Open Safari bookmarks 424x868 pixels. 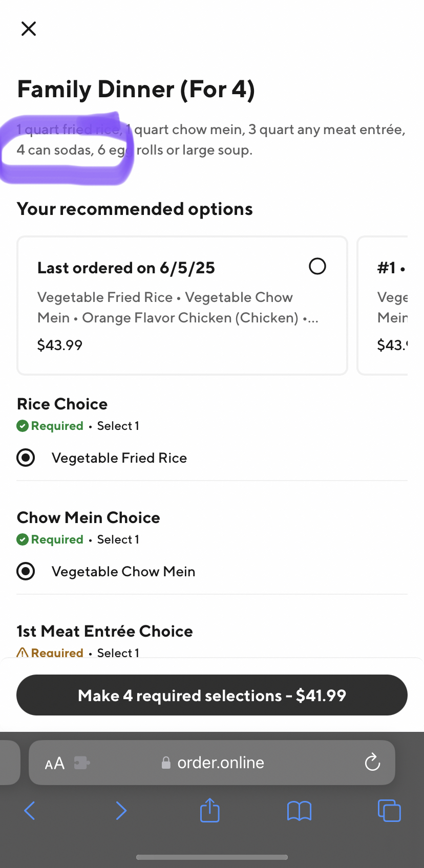[299, 811]
